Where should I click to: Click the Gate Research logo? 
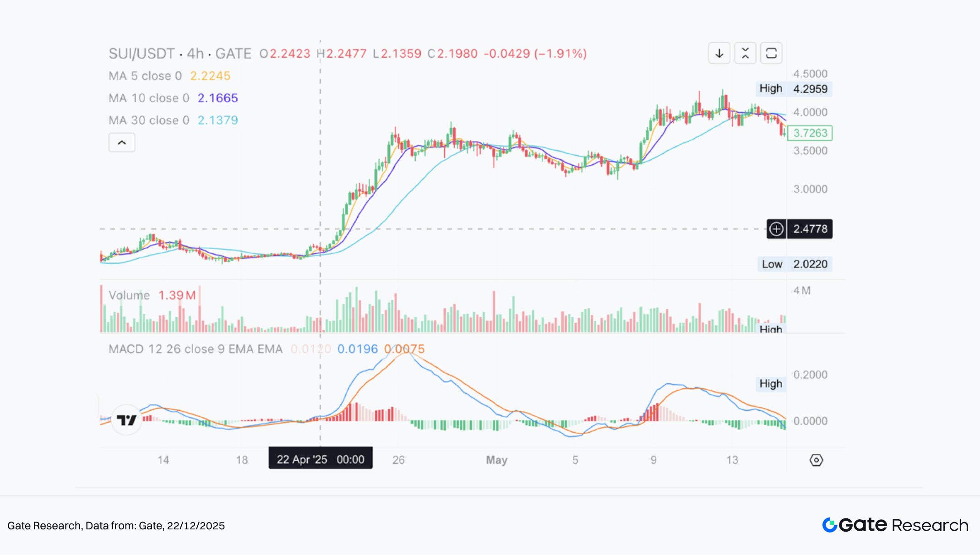[x=895, y=525]
